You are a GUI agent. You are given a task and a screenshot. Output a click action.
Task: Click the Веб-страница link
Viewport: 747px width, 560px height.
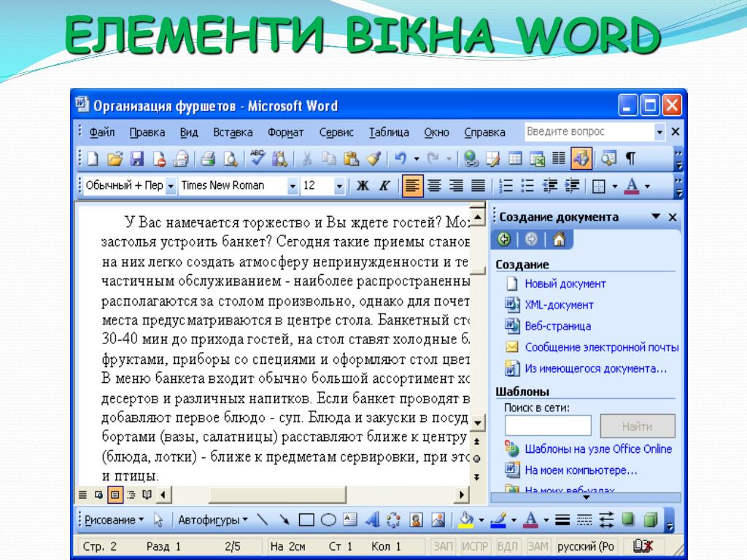point(558,326)
